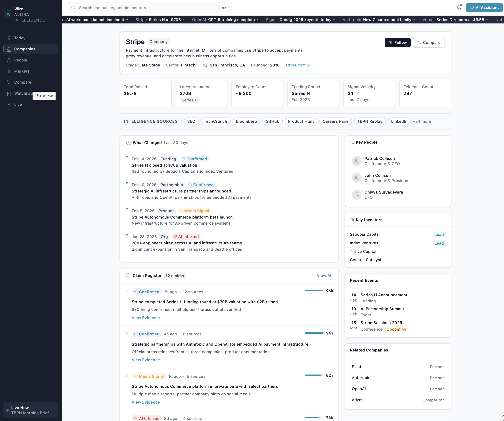504x421 pixels.
Task: Open the Compare tool from sidebar
Action: [23, 82]
